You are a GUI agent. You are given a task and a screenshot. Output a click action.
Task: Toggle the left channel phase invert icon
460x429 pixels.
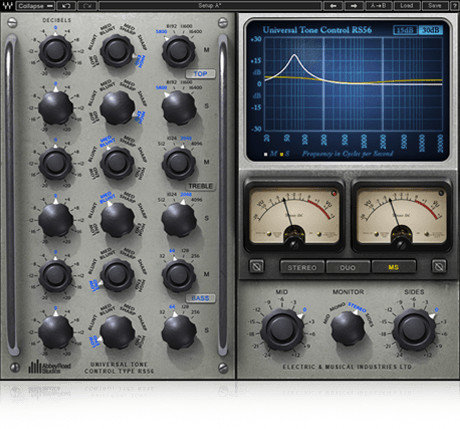(x=256, y=266)
